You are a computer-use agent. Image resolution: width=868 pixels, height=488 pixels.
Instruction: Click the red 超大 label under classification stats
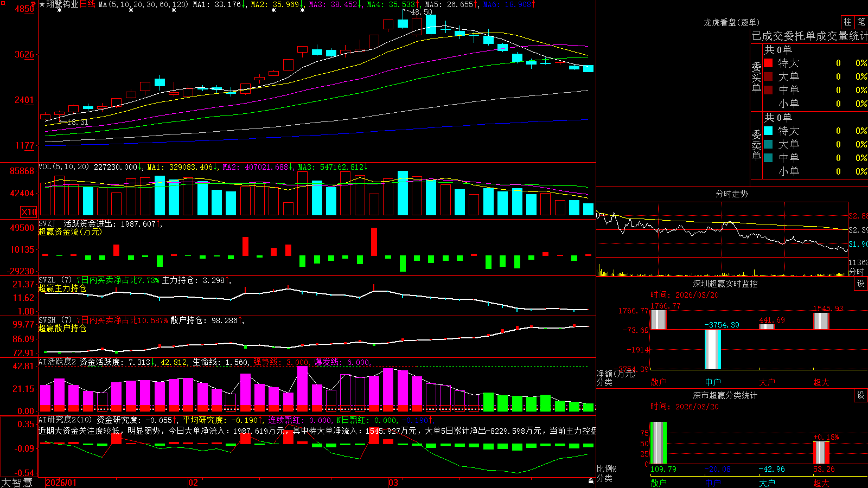(x=821, y=483)
